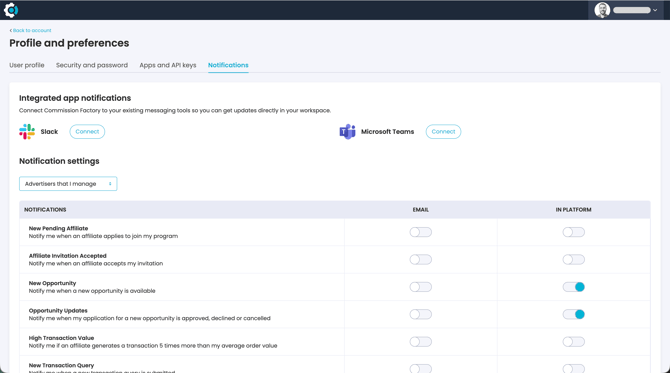Open the Security and password tab

[92, 65]
